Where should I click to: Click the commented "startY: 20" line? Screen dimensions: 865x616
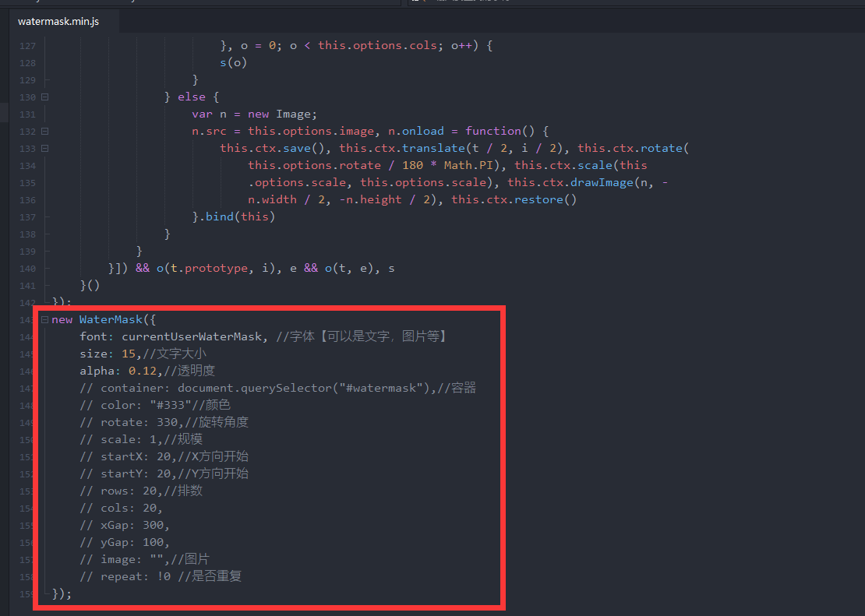pos(164,473)
